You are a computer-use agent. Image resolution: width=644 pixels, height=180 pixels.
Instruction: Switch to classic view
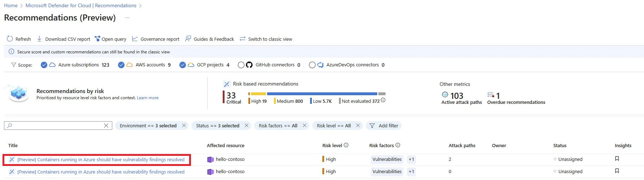tap(266, 39)
